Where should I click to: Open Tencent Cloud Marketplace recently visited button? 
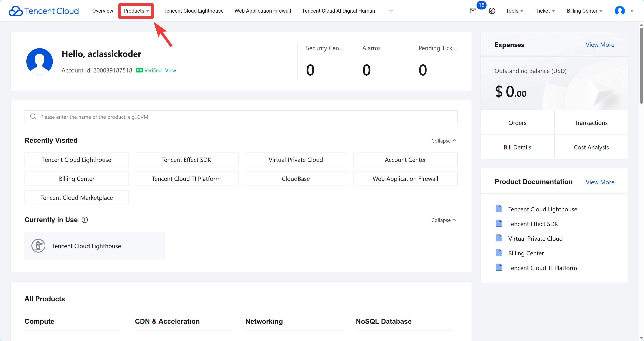click(77, 198)
